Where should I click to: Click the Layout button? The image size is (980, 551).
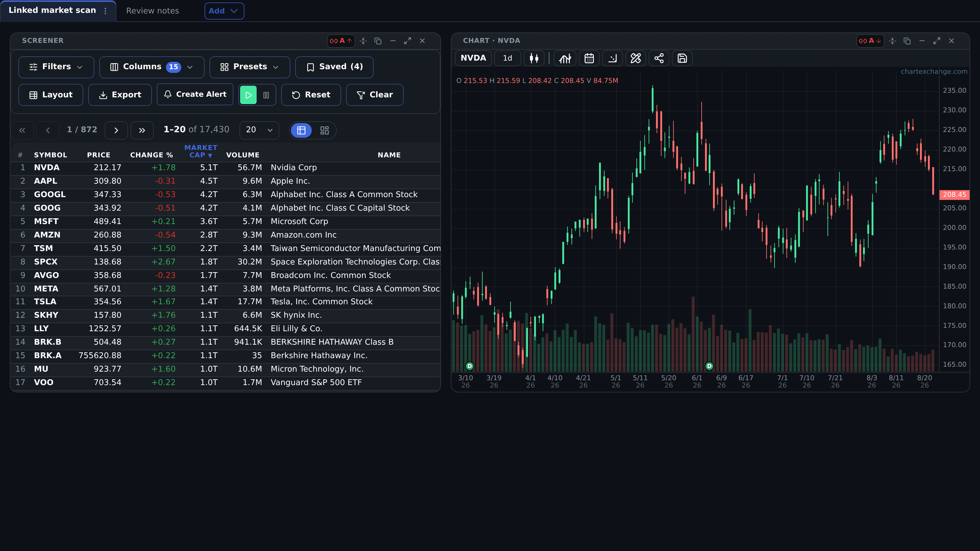[51, 95]
